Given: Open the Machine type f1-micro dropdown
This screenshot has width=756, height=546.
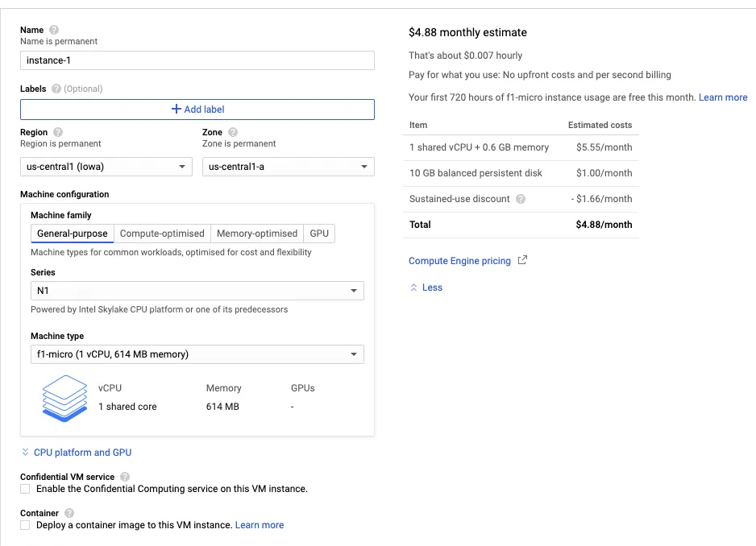Looking at the screenshot, I should (197, 354).
